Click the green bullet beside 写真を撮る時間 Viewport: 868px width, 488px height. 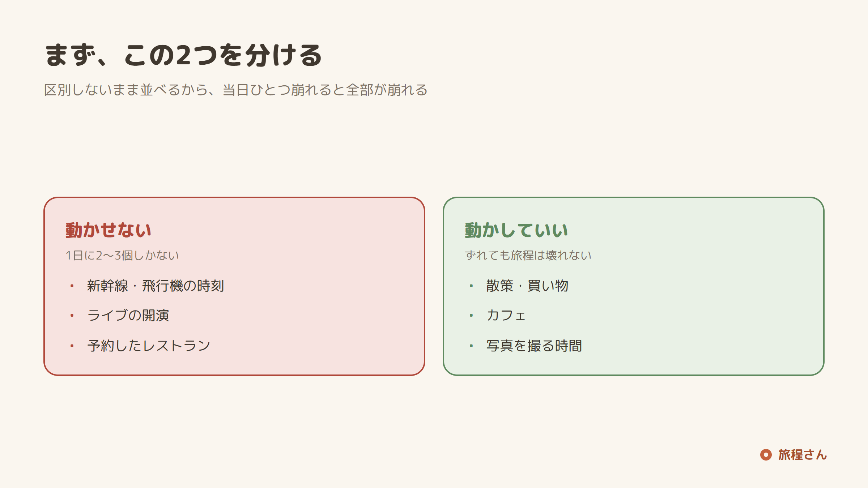(471, 346)
